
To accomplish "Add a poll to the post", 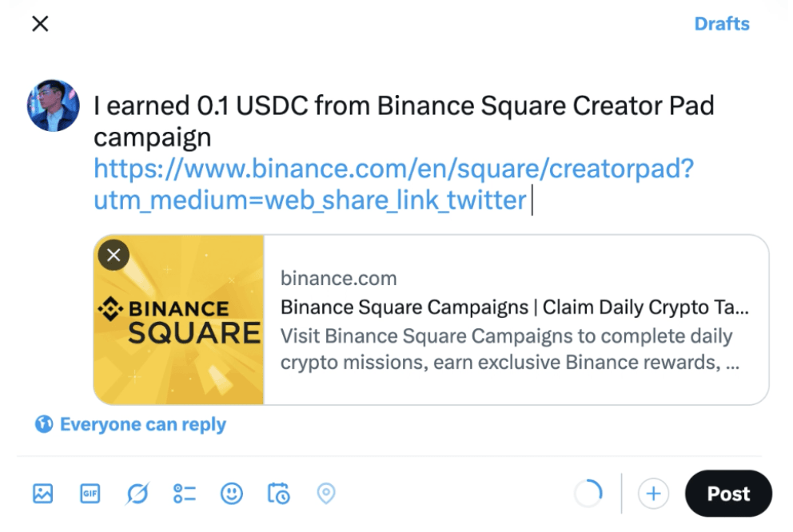I will (184, 494).
